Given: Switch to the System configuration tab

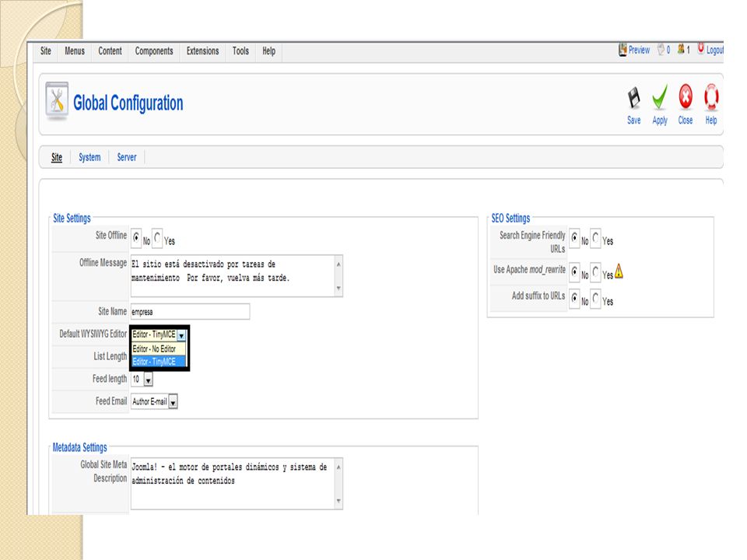Looking at the screenshot, I should point(89,157).
